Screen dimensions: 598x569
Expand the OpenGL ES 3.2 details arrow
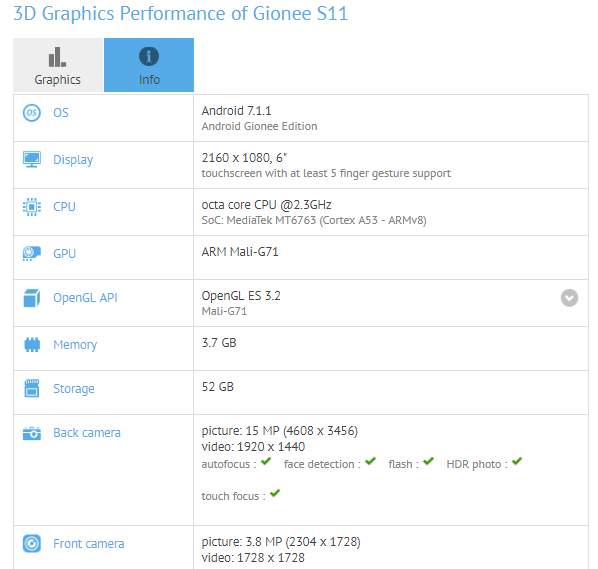[x=569, y=298]
